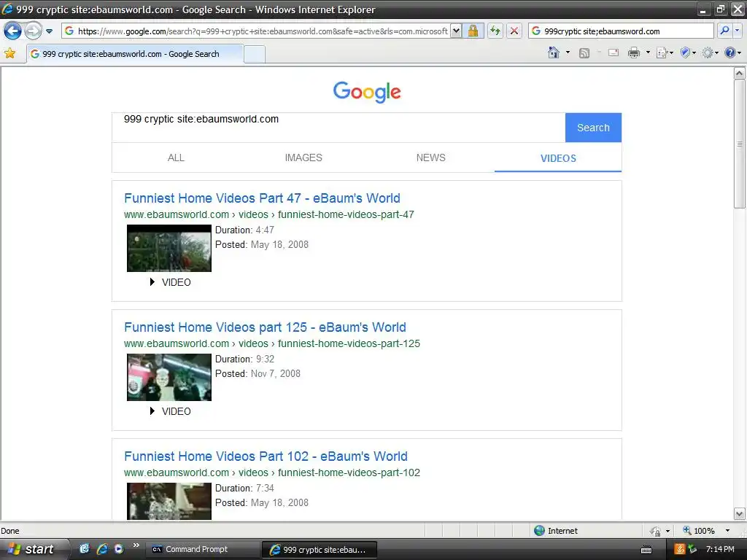This screenshot has width=747, height=560.
Task: Select the VIDEOS results tab
Action: coord(558,158)
